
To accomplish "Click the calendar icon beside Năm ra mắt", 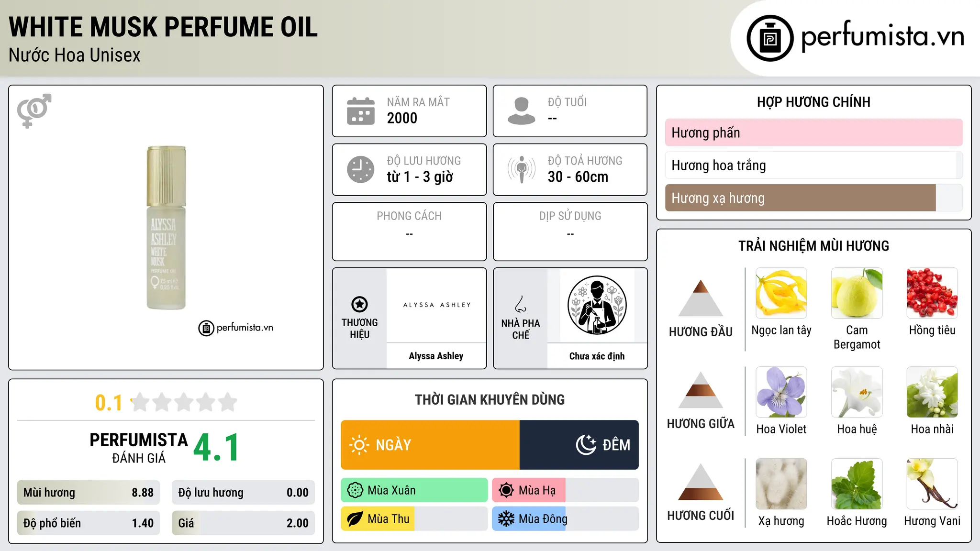I will [361, 111].
